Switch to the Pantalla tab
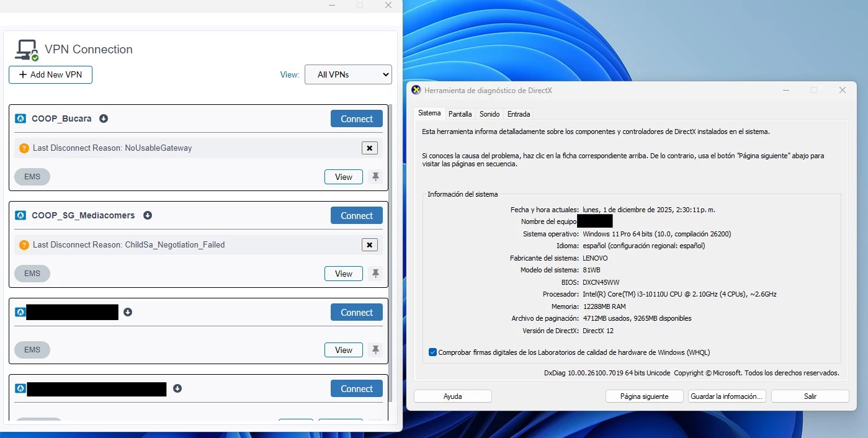The width and height of the screenshot is (868, 438). pyautogui.click(x=460, y=114)
